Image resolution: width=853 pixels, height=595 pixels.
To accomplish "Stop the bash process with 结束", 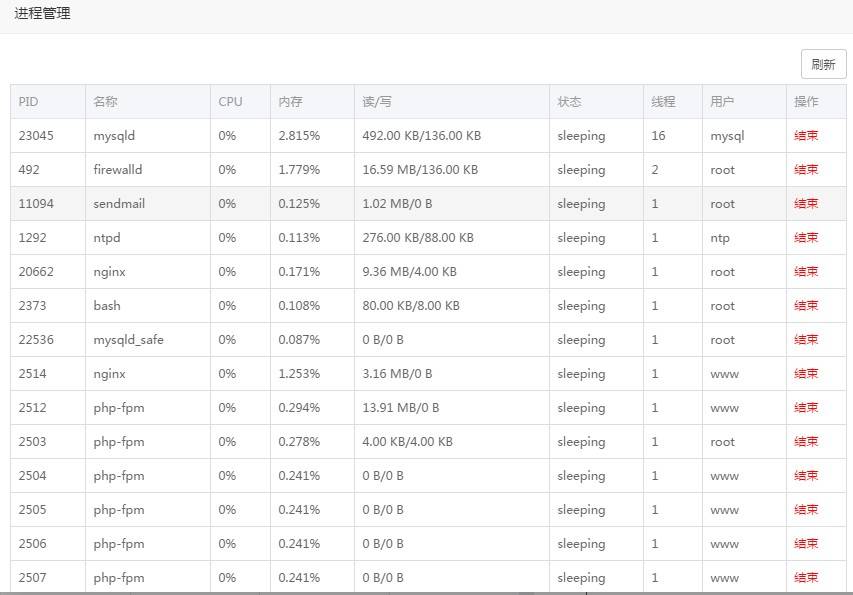I will (x=806, y=306).
